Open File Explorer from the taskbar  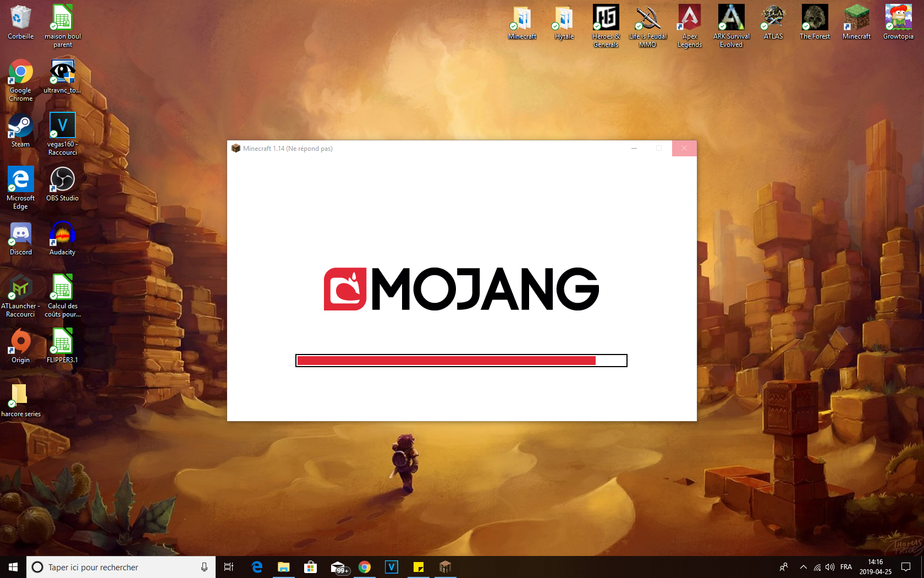pos(283,567)
